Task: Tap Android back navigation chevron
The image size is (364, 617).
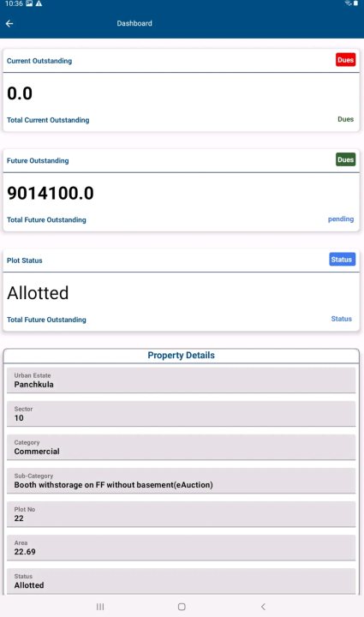Action: (263, 607)
